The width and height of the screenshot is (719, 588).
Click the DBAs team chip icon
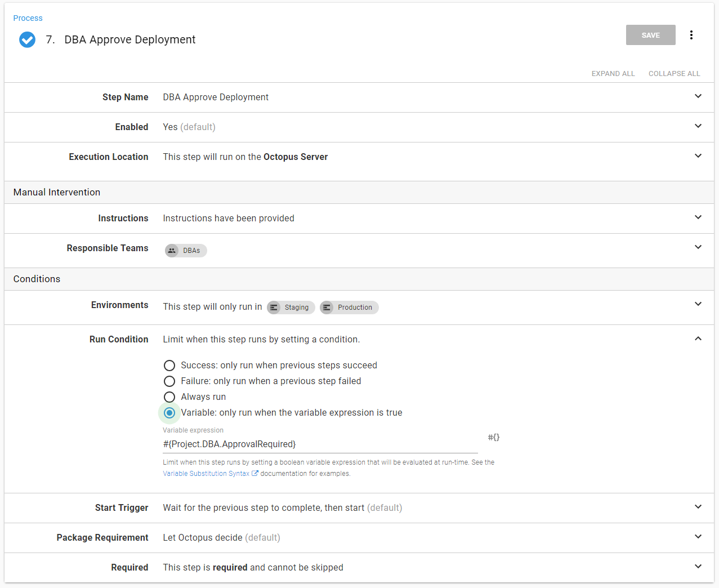(x=172, y=251)
